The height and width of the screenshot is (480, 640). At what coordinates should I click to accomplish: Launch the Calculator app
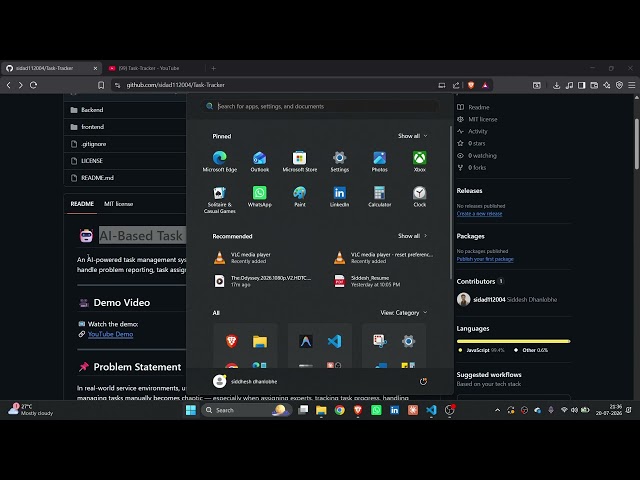pyautogui.click(x=380, y=196)
